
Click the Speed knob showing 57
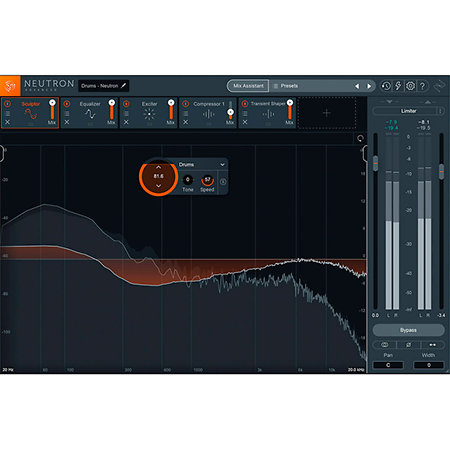[207, 180]
